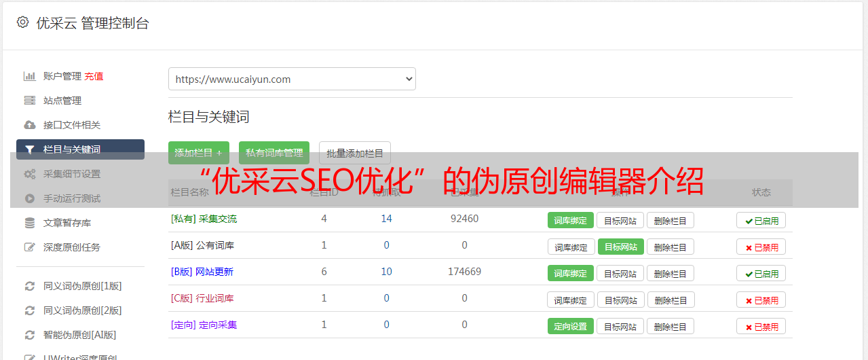Open the [C版] 行业词库 column

pyautogui.click(x=202, y=298)
